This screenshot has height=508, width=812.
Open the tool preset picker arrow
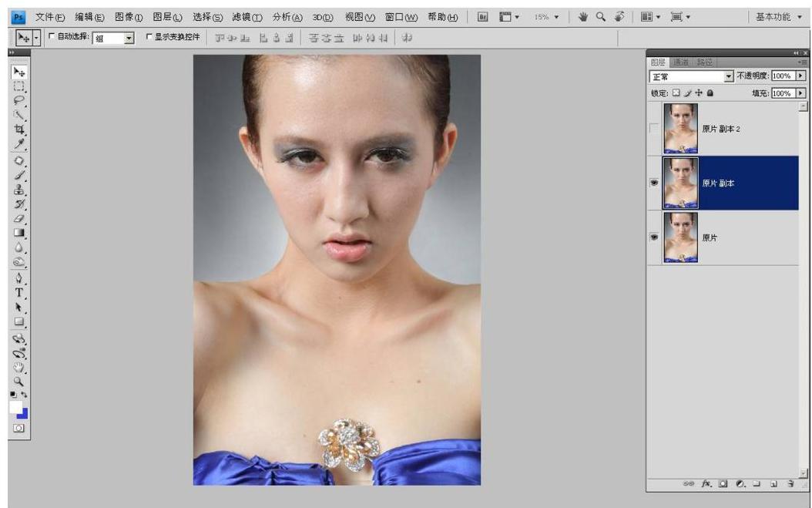[x=36, y=38]
